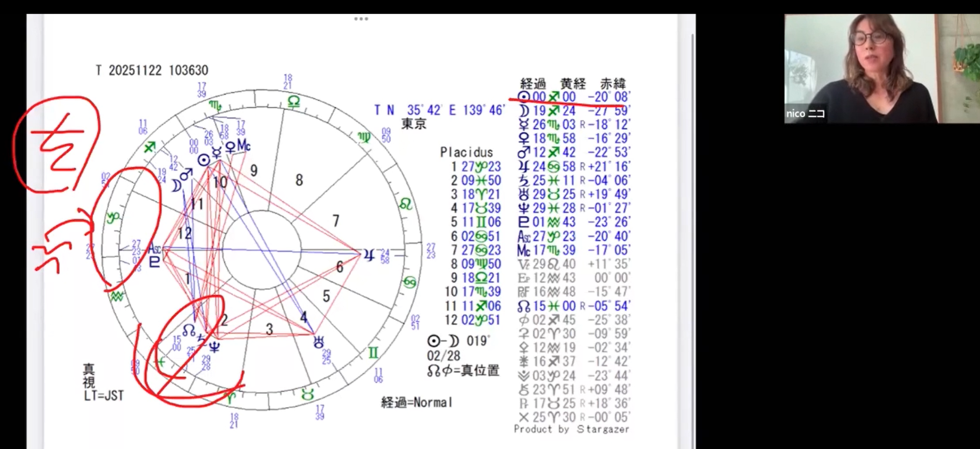Click the 経過=Normal label
The height and width of the screenshot is (449, 980).
(x=416, y=403)
